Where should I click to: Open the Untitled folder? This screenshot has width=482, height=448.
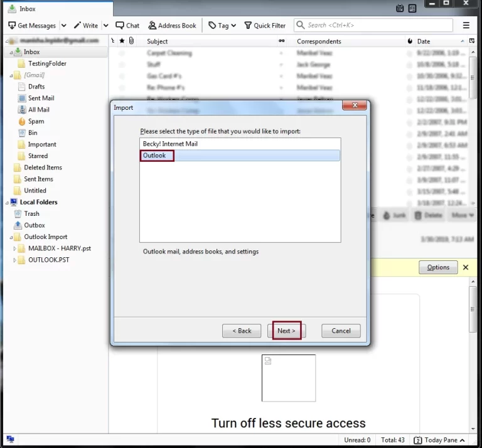[x=35, y=191]
